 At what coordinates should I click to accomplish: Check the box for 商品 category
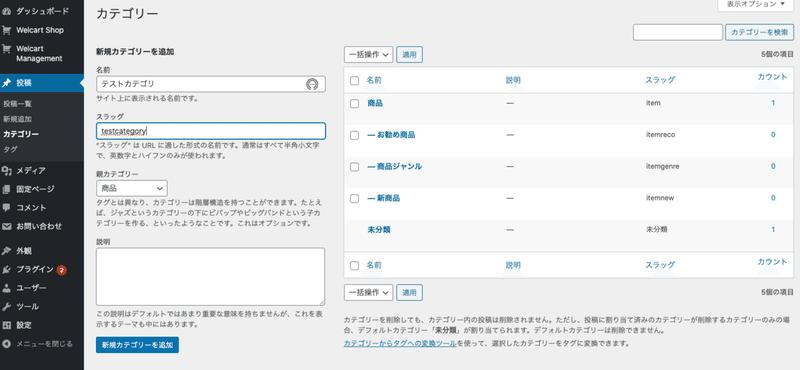click(355, 104)
